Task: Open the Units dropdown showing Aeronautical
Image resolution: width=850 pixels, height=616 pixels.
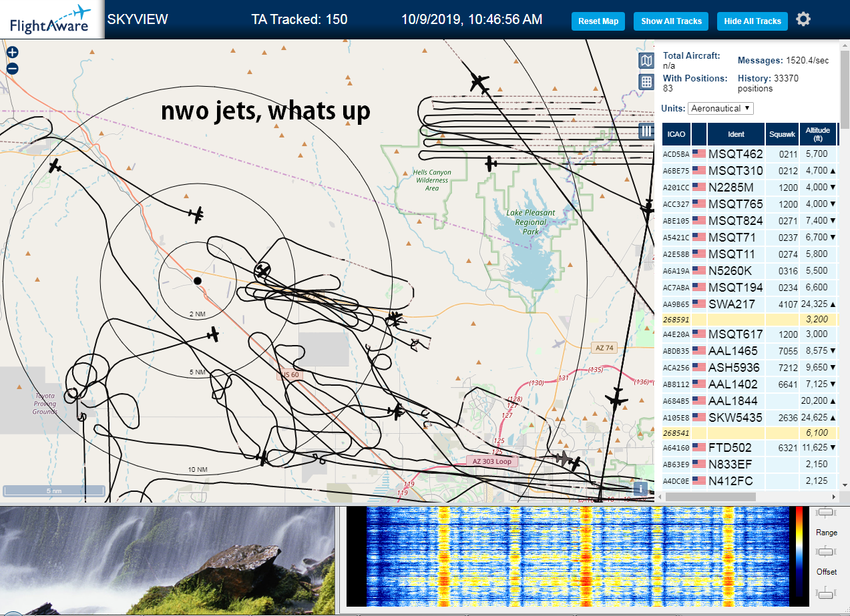Action: tap(720, 108)
